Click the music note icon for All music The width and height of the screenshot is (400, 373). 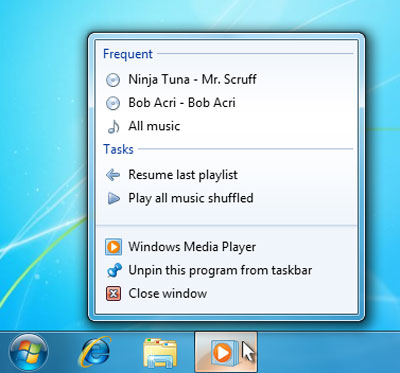pos(113,127)
